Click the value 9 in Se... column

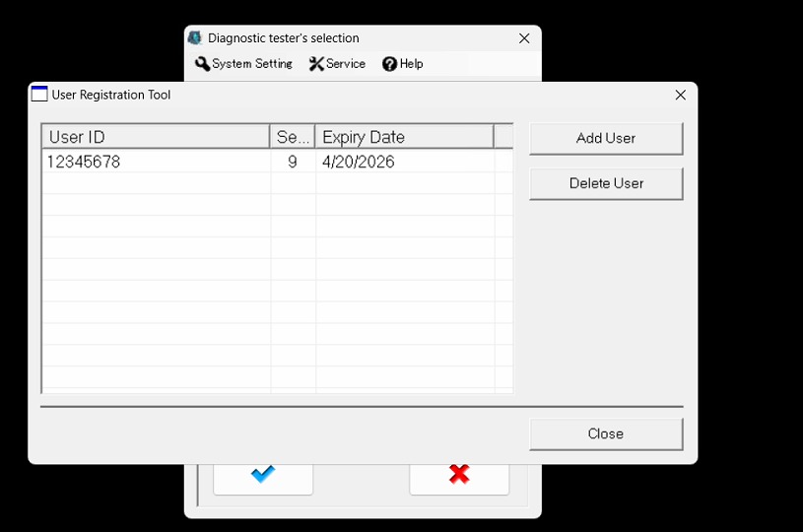pos(293,162)
